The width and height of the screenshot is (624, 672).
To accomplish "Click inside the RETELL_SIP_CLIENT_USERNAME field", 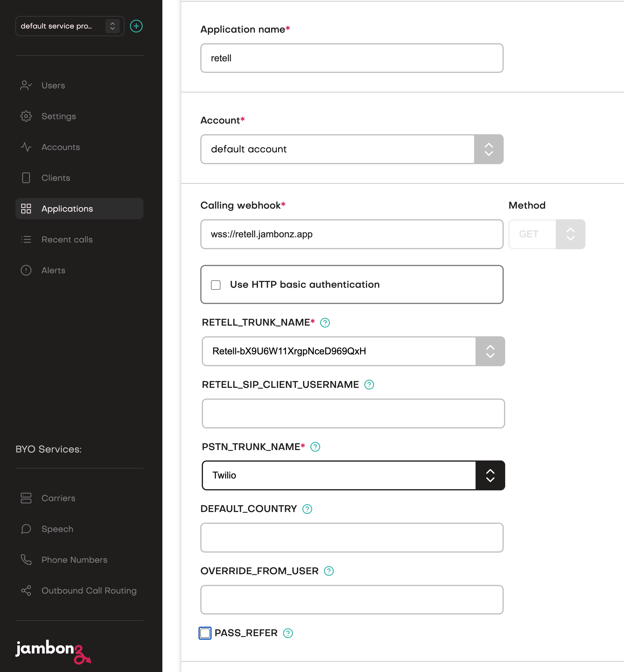I will pyautogui.click(x=353, y=413).
